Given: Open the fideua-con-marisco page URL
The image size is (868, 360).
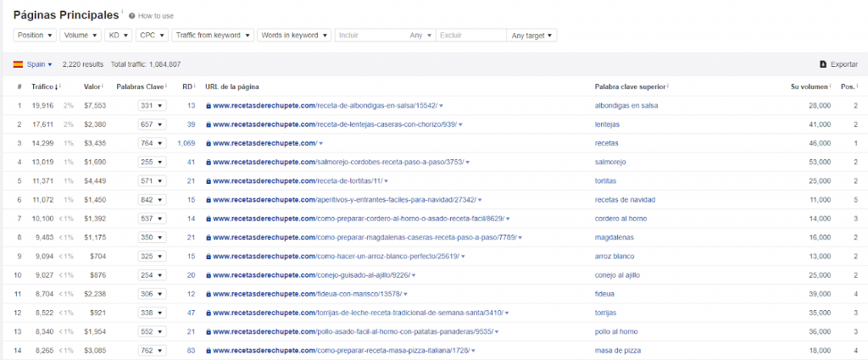Looking at the screenshot, I should click(x=307, y=294).
